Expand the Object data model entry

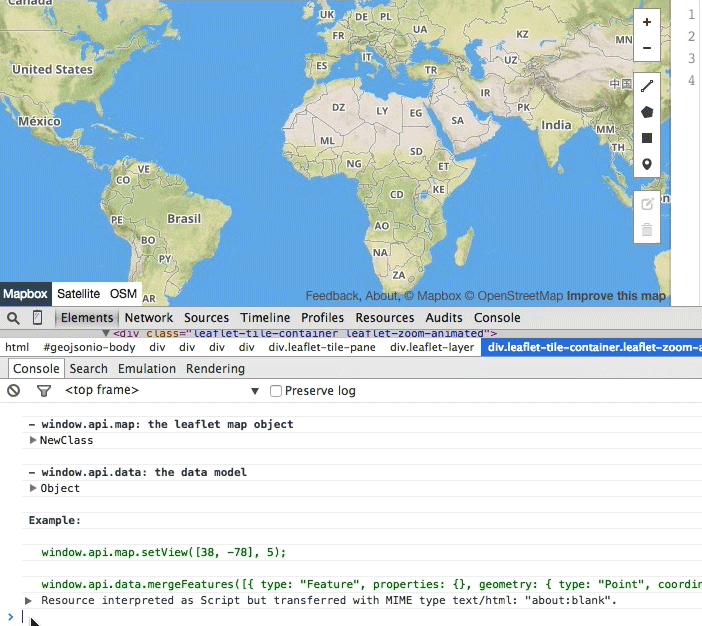click(32, 488)
